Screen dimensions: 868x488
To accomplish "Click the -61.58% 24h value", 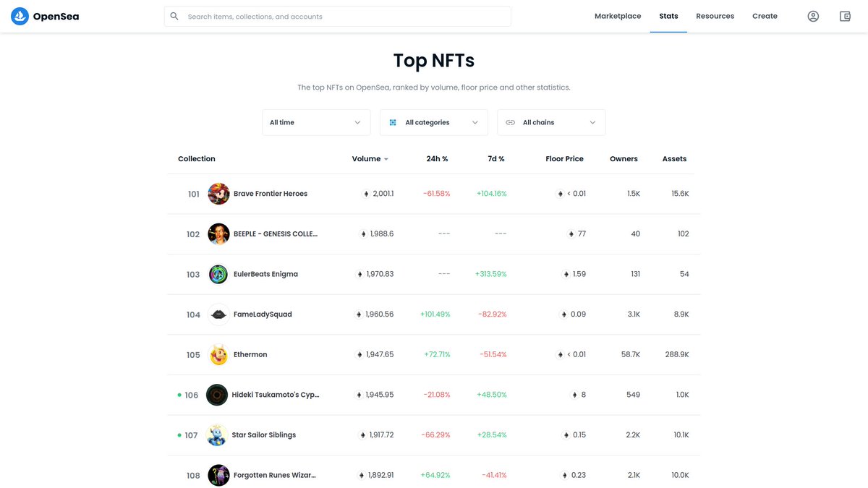I will coord(436,194).
